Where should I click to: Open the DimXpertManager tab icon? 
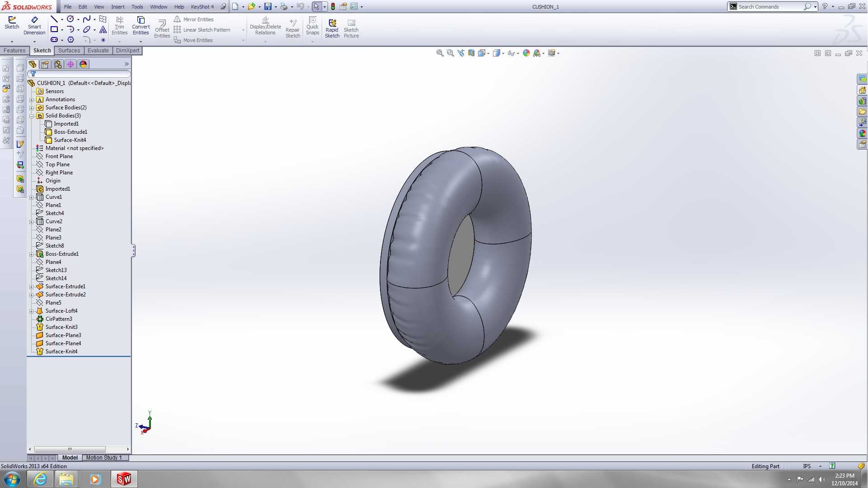[70, 64]
